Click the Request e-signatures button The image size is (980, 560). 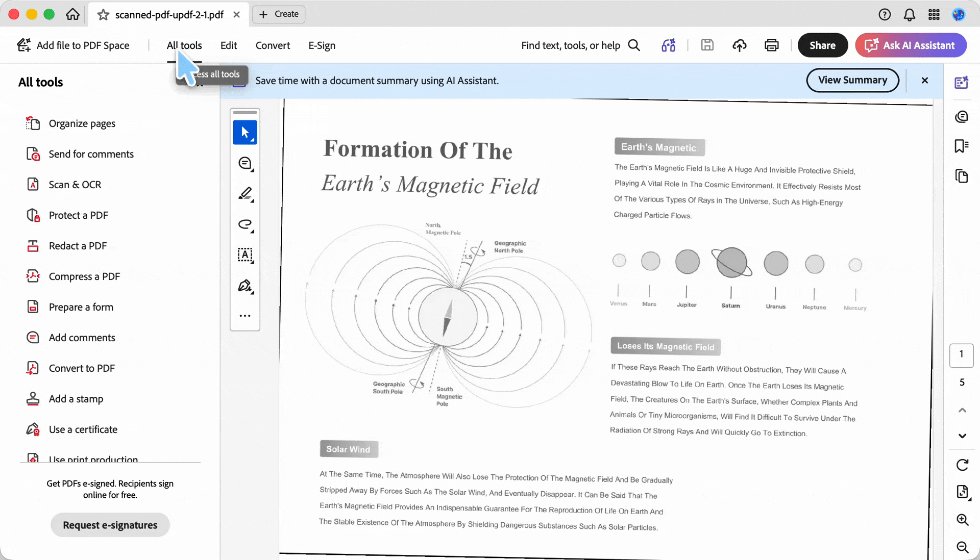(x=110, y=525)
